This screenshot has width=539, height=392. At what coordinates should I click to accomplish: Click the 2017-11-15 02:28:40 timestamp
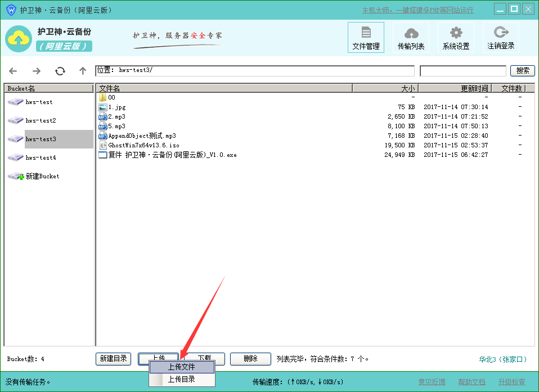(456, 136)
